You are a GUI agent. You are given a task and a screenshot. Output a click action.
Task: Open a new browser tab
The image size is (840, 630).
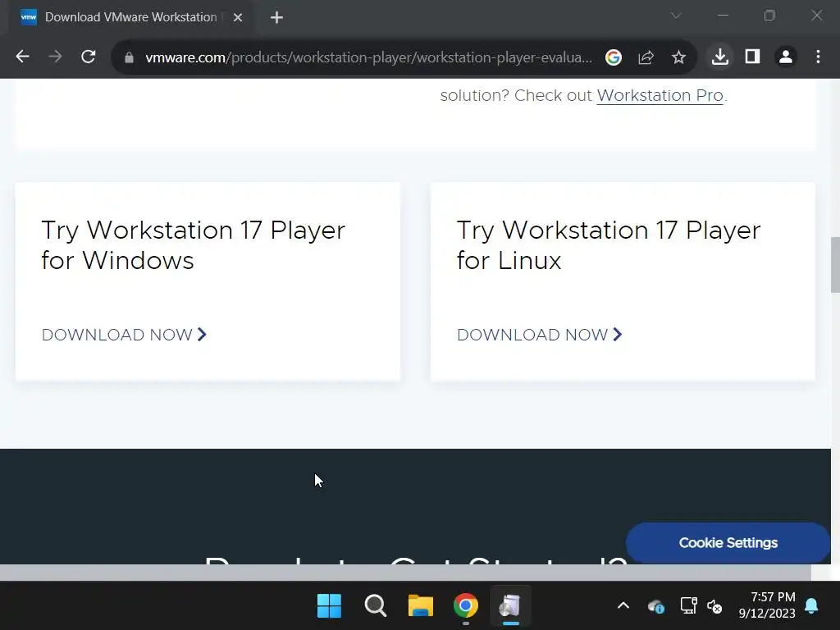[276, 18]
